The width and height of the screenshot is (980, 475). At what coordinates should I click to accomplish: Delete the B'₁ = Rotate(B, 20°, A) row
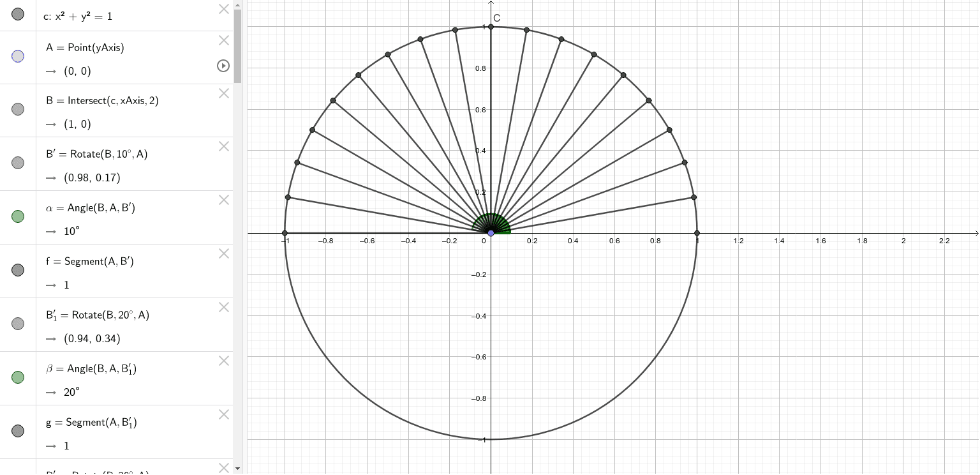[223, 307]
